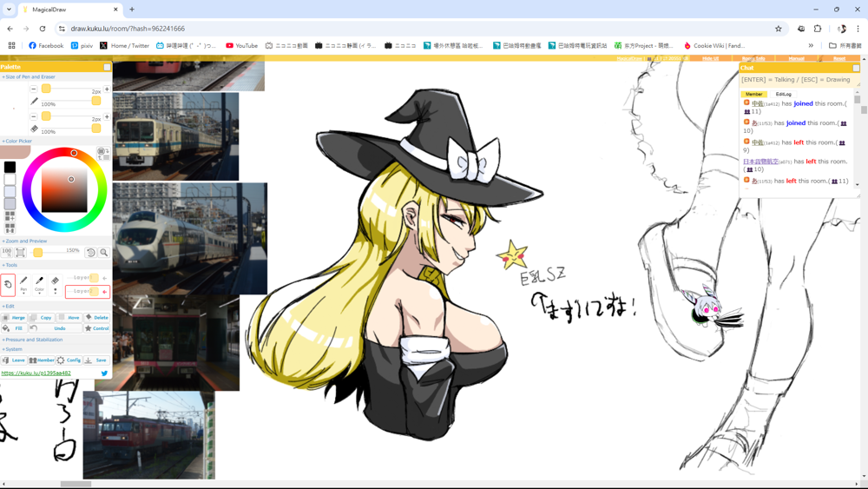The image size is (868, 489).
Task: Collapse the Edit section
Action: point(9,307)
